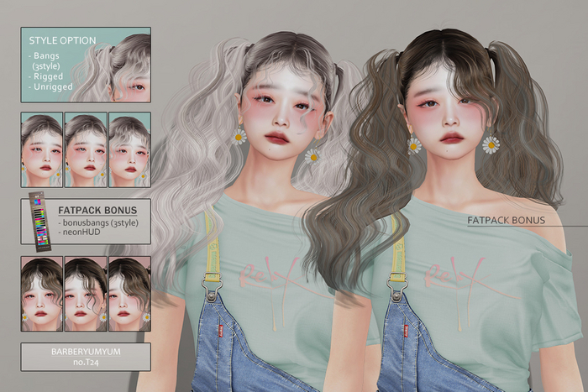Select the third bangs style thumbnail

[x=129, y=149]
